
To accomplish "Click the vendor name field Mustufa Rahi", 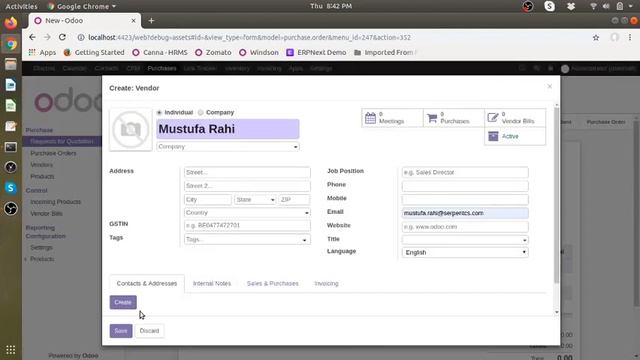I will click(x=228, y=129).
